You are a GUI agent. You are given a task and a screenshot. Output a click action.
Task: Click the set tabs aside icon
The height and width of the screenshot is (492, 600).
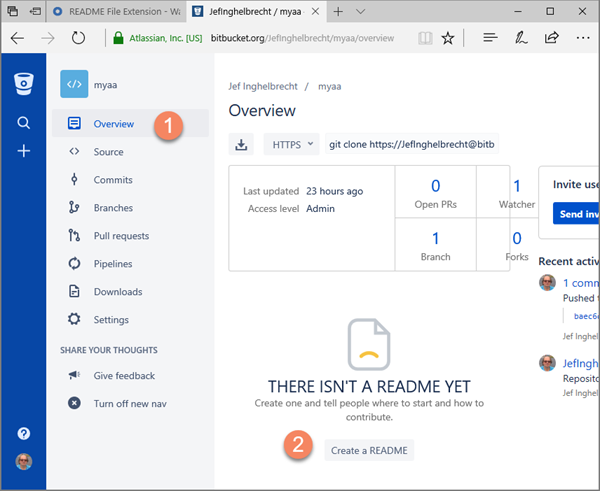click(35, 11)
